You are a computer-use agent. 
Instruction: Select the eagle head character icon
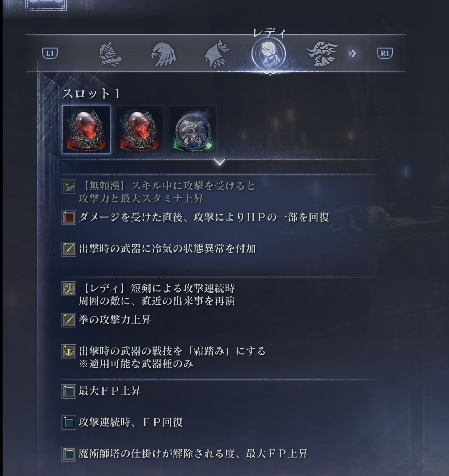coord(163,54)
